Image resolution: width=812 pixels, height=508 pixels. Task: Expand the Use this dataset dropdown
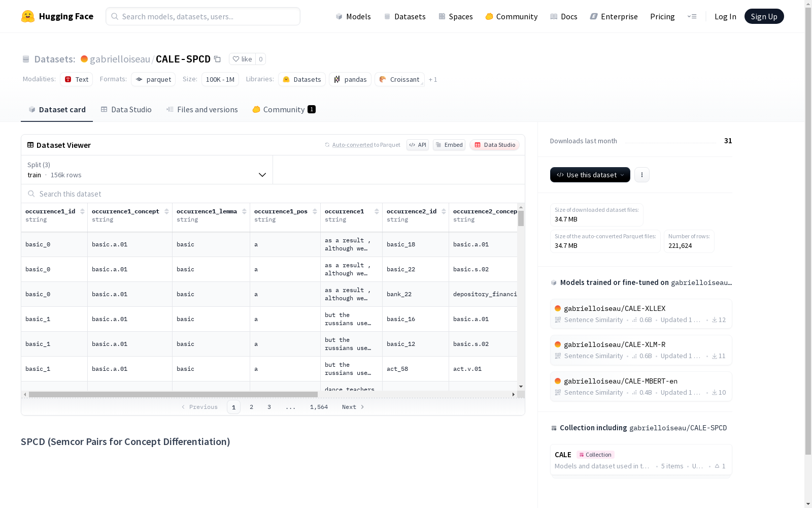click(x=590, y=175)
